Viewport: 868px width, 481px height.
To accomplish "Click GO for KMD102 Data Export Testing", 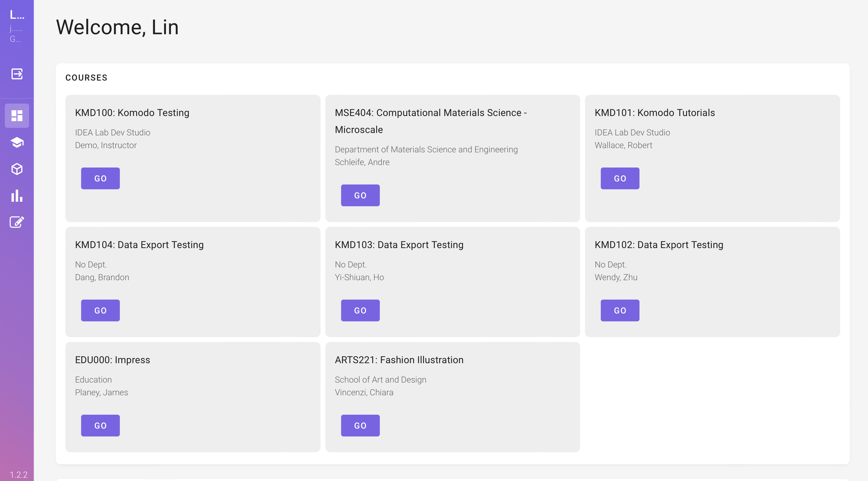I will (x=620, y=310).
